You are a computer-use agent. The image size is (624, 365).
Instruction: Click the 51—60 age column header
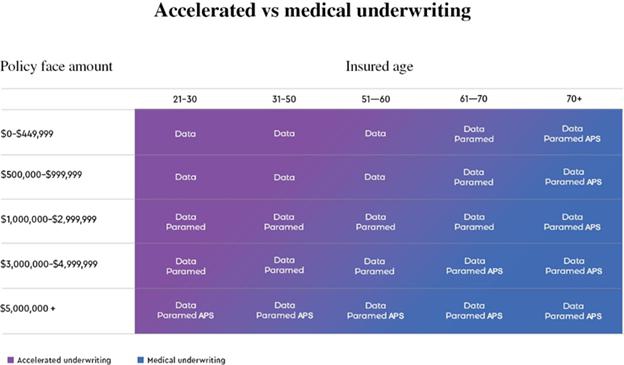point(376,99)
